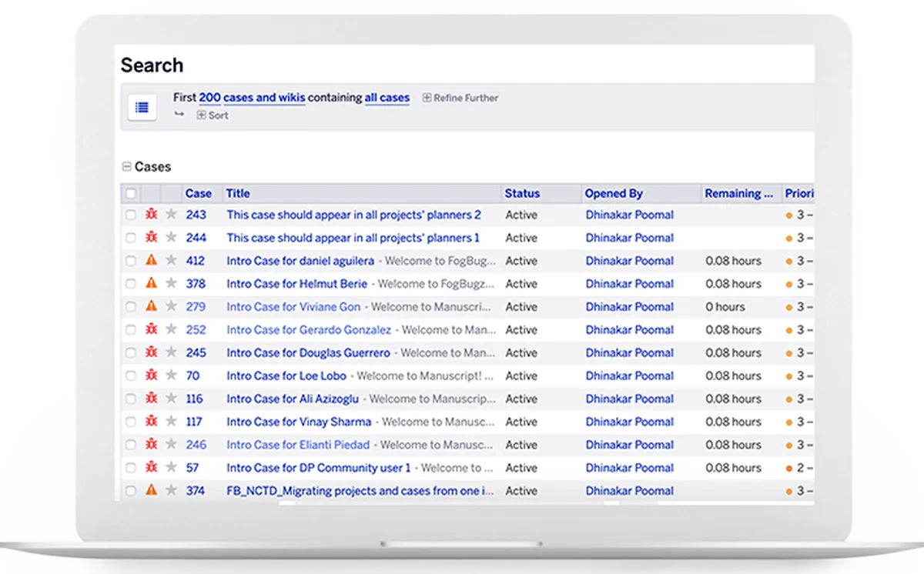This screenshot has height=574, width=924.
Task: Open the 200 result count dropdown link
Action: coord(209,98)
